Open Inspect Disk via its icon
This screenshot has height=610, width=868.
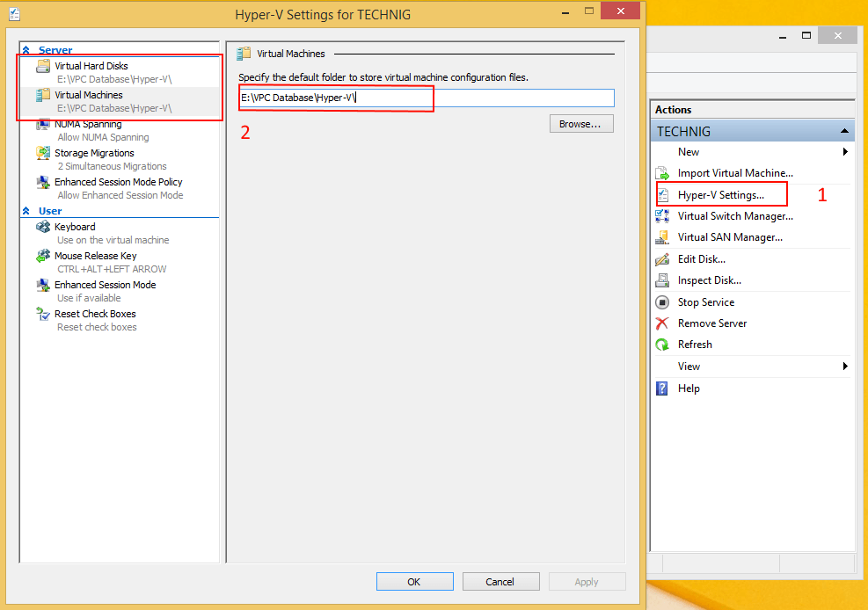point(661,280)
